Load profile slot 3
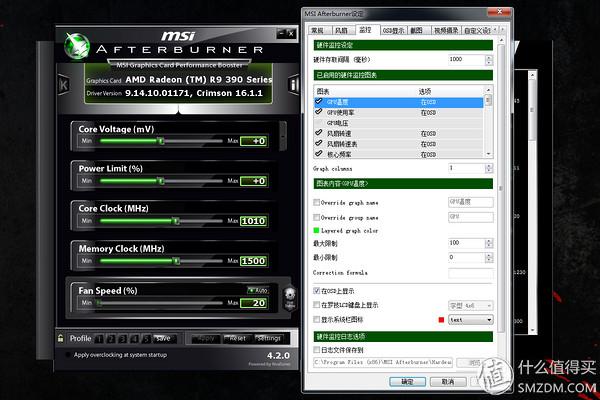 [x=122, y=338]
